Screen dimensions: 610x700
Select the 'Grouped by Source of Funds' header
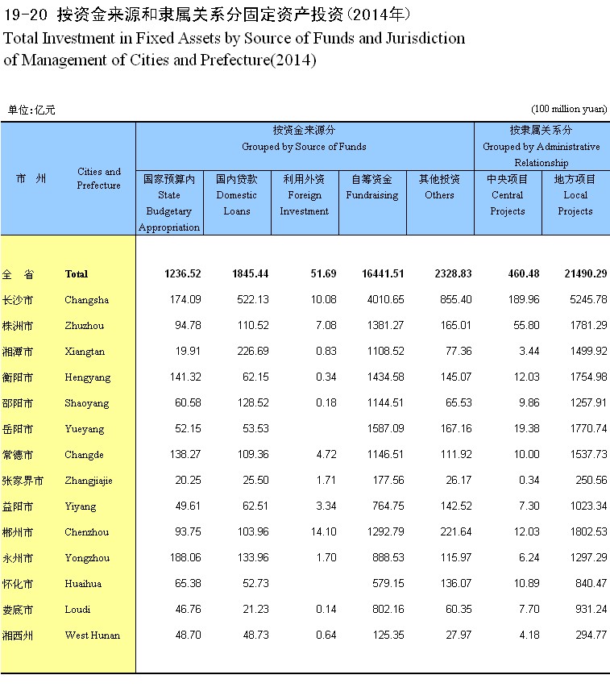(304, 147)
